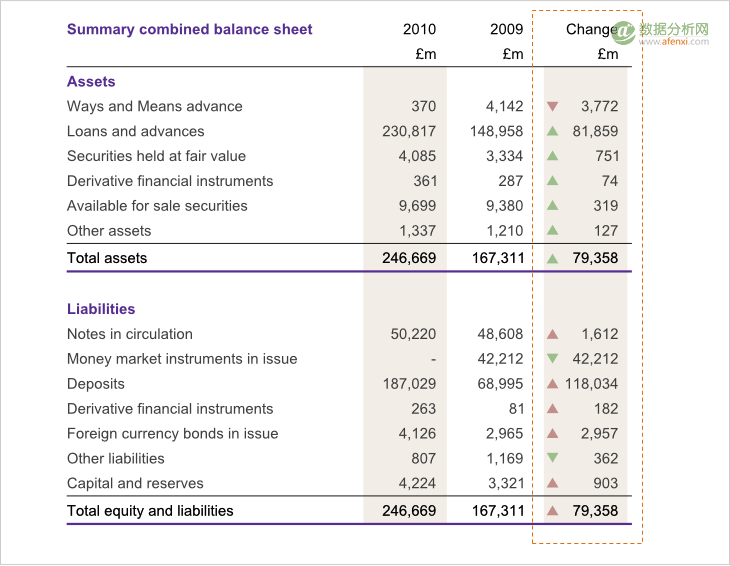This screenshot has width=730, height=566.
Task: Click the green up arrow beside 319
Action: [x=552, y=205]
